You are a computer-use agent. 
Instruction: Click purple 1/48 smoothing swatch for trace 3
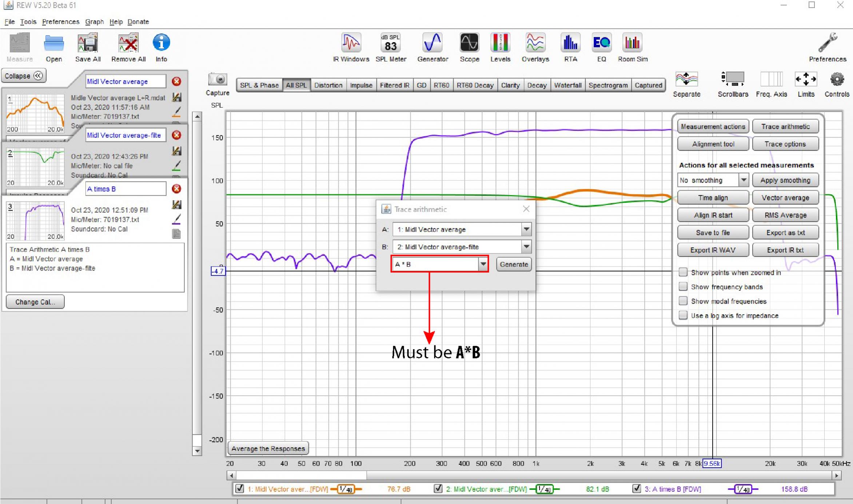click(743, 489)
